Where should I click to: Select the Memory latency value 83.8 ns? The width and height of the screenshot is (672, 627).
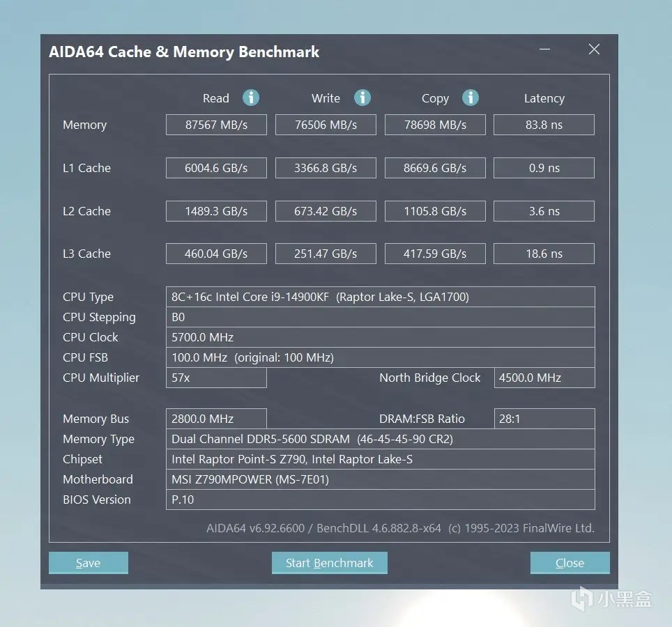click(x=544, y=125)
